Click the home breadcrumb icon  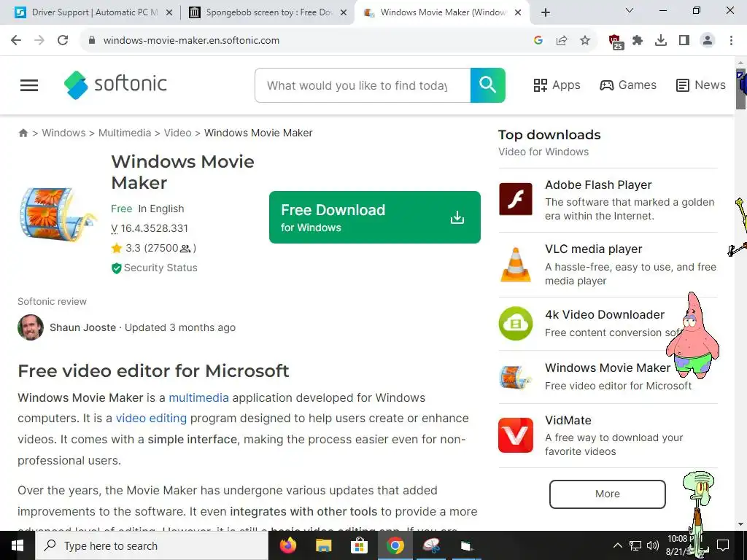click(x=23, y=133)
